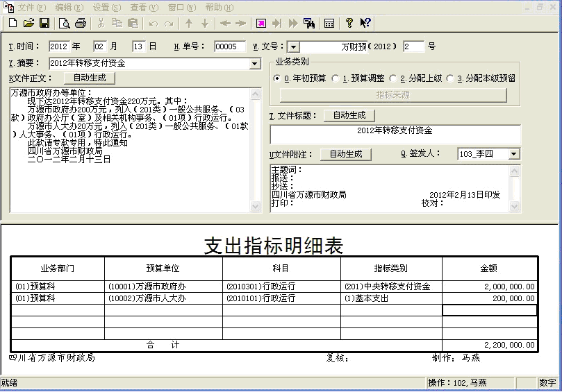This screenshot has width=562, height=392.
Task: Click the 文件附注 scrollbar down arrow
Action: tap(514, 206)
